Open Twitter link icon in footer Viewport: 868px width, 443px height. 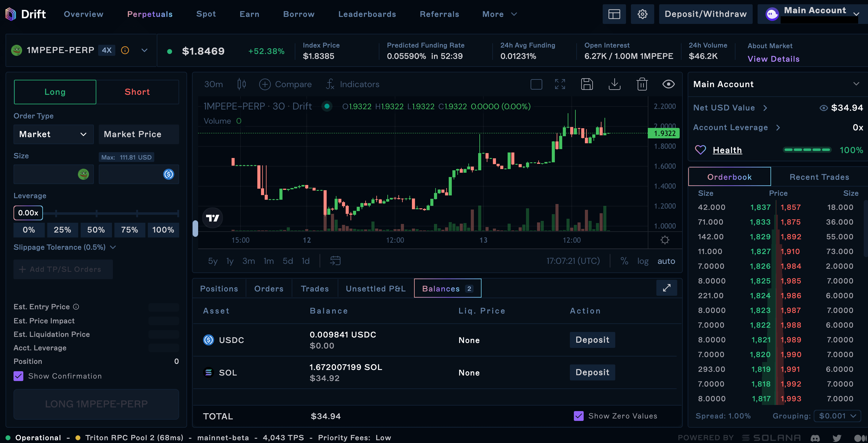coord(837,438)
